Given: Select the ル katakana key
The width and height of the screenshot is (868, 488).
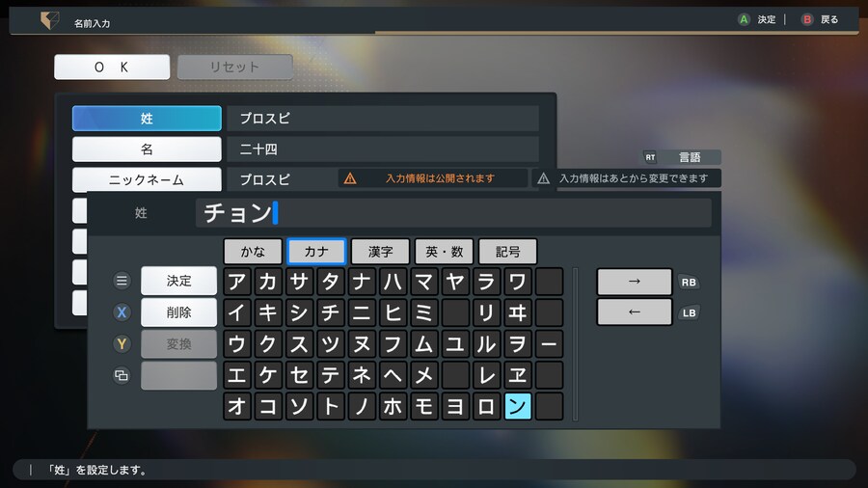Looking at the screenshot, I should pyautogui.click(x=487, y=344).
